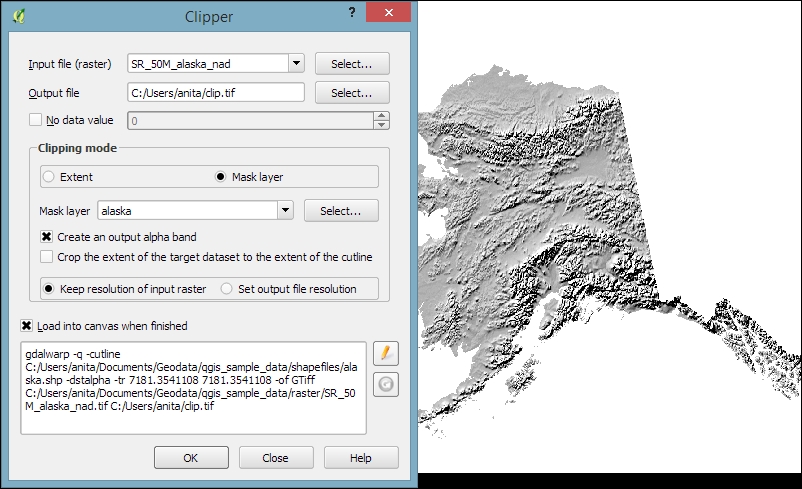This screenshot has width=802, height=489.
Task: Open the Input file raster dropdown
Action: pyautogui.click(x=296, y=63)
